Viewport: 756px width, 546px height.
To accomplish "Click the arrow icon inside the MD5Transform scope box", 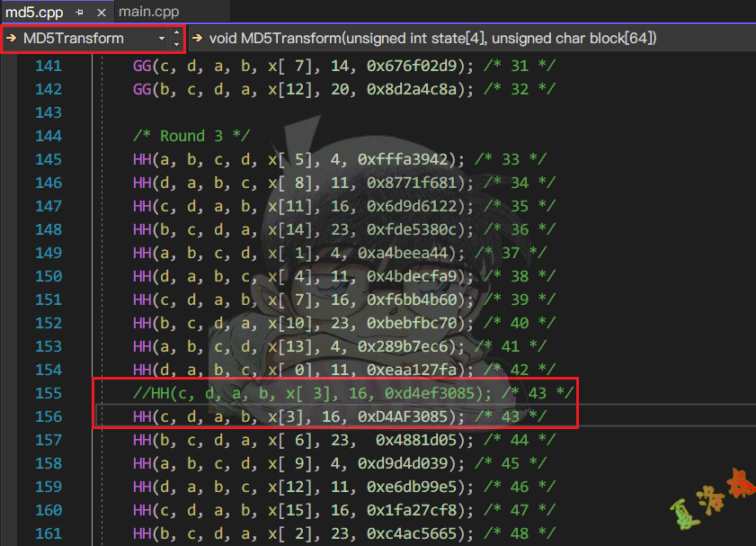I will [12, 39].
